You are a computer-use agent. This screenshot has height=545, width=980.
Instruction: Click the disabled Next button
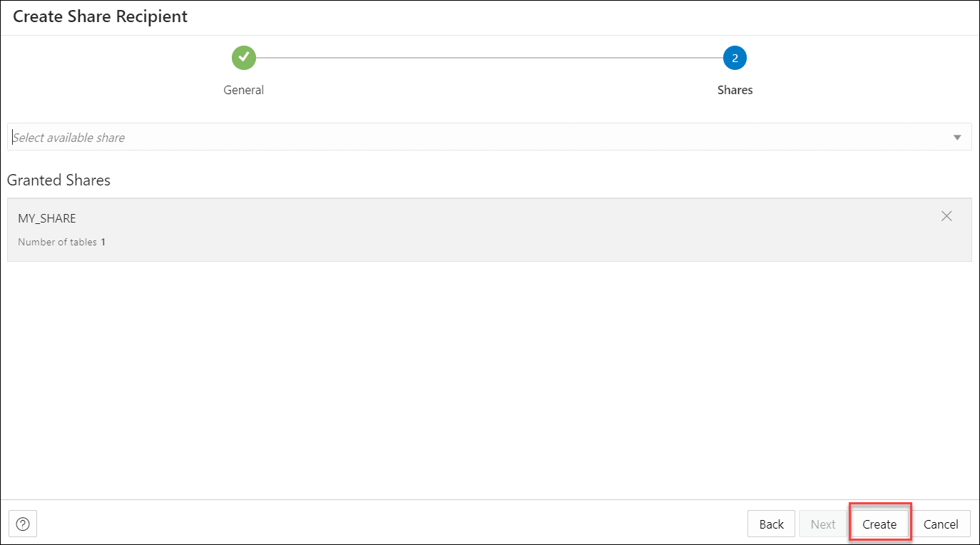click(x=823, y=523)
